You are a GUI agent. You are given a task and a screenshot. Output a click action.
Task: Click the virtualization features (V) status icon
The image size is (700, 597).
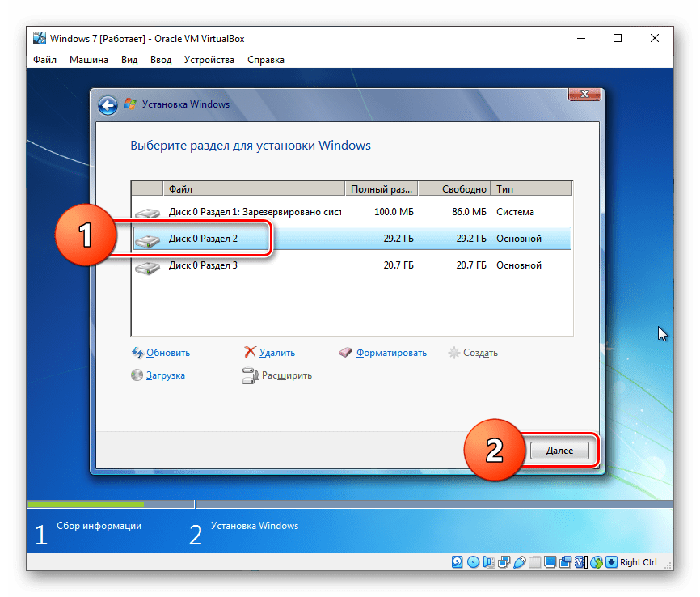pyautogui.click(x=581, y=561)
